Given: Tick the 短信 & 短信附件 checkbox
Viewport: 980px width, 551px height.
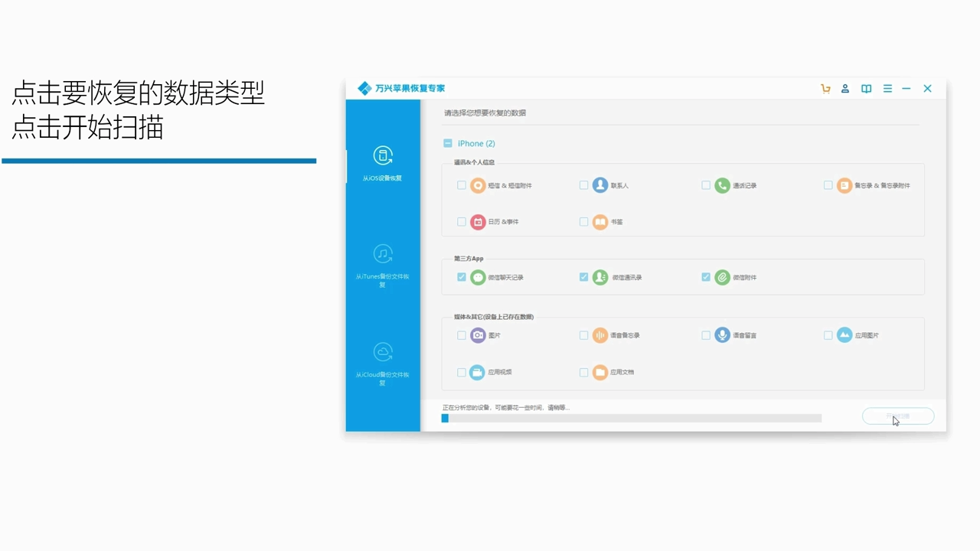Looking at the screenshot, I should [462, 185].
